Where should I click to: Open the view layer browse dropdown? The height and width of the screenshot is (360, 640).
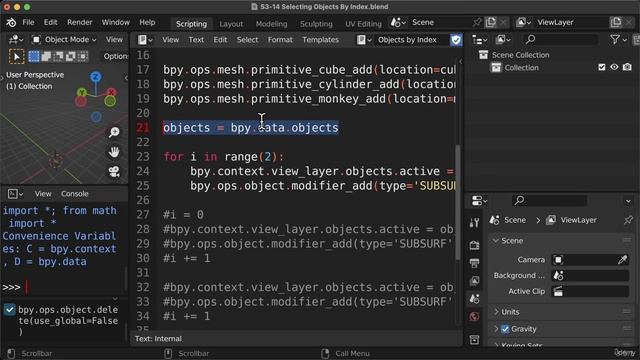(x=524, y=22)
